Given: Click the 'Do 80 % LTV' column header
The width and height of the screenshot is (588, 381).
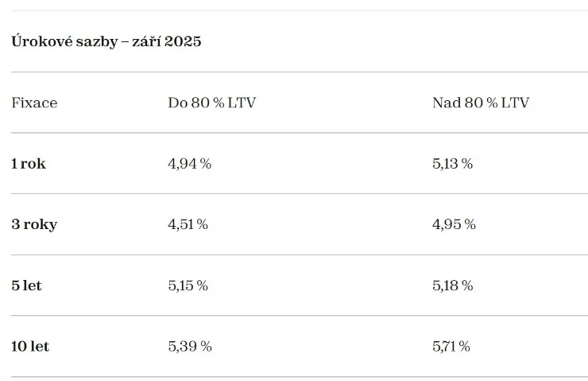Looking at the screenshot, I should click(x=212, y=103).
